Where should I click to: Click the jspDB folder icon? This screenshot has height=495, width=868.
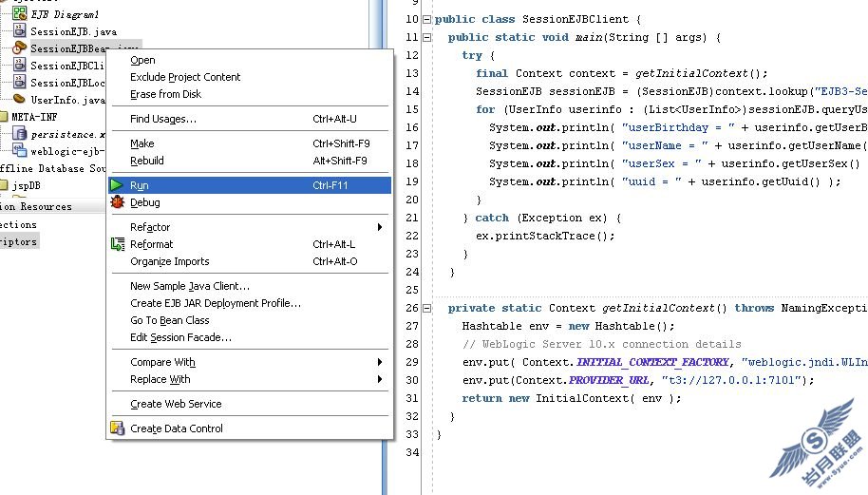(3, 185)
